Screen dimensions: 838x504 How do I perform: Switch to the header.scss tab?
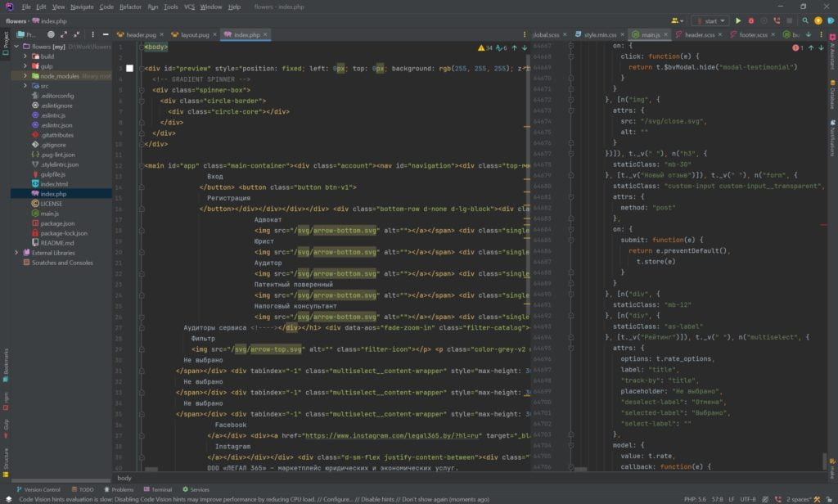click(x=700, y=35)
